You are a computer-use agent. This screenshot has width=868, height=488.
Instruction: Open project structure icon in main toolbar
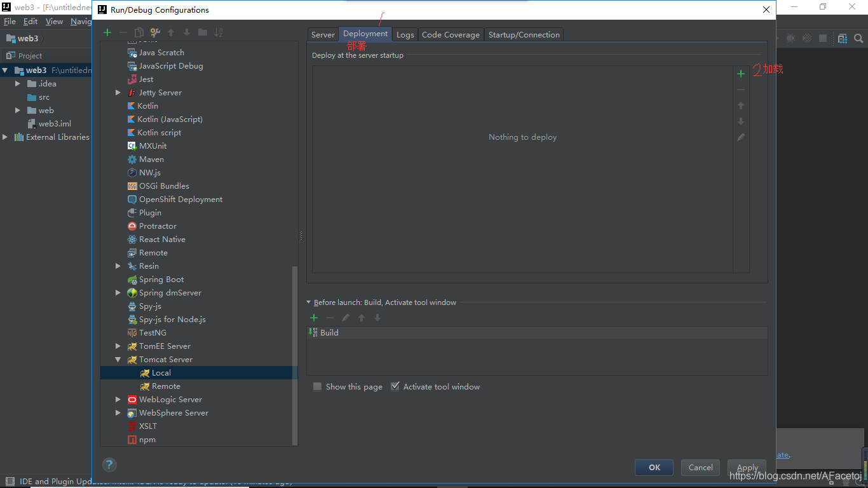[x=843, y=38]
